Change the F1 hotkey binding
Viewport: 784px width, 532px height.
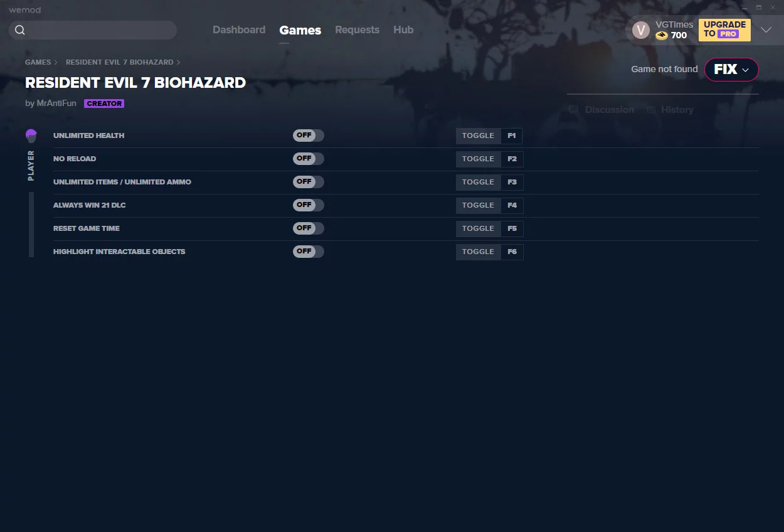[512, 136]
